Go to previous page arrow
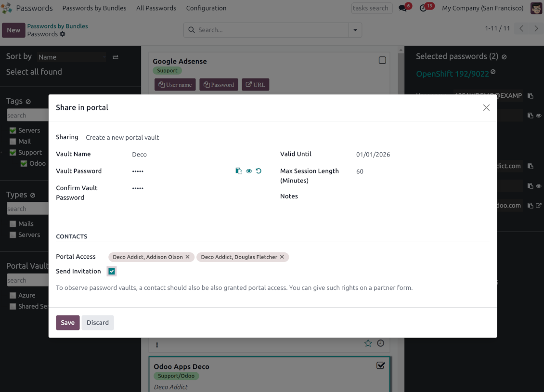Viewport: 544px width, 392px height. [x=521, y=28]
